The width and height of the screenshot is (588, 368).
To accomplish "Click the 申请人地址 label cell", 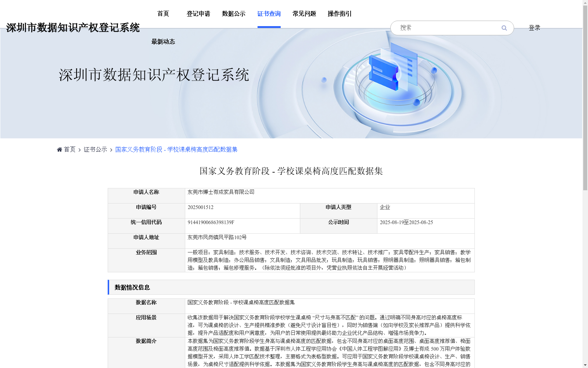I will coord(146,241).
